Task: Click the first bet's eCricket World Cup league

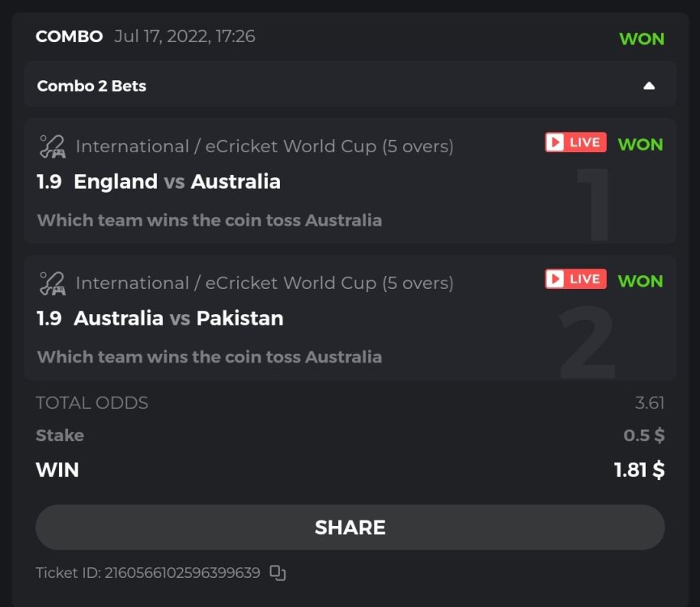Action: click(x=264, y=146)
